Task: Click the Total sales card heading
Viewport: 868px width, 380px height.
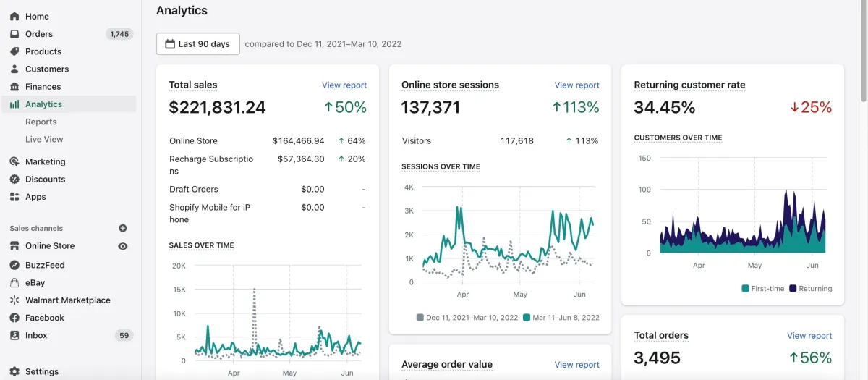Action: 193,85
